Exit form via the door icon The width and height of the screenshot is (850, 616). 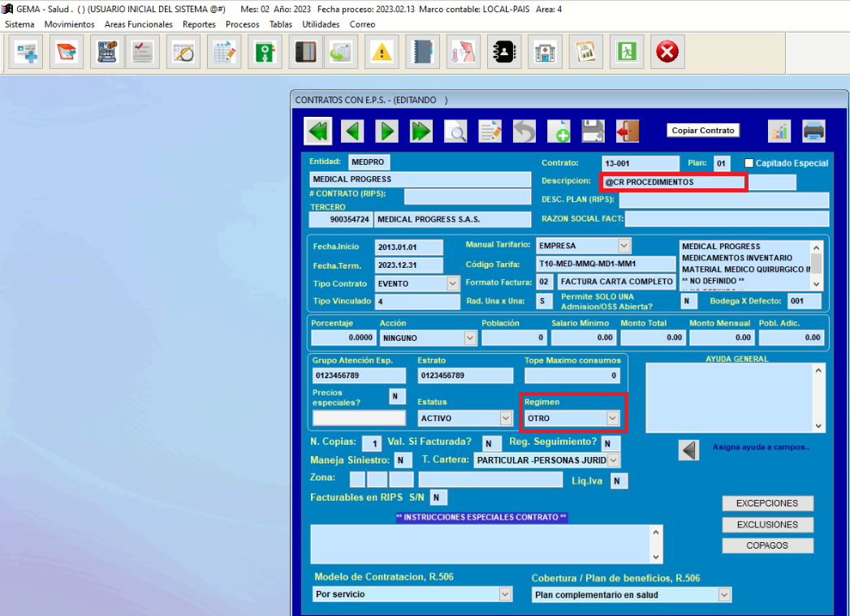(628, 131)
